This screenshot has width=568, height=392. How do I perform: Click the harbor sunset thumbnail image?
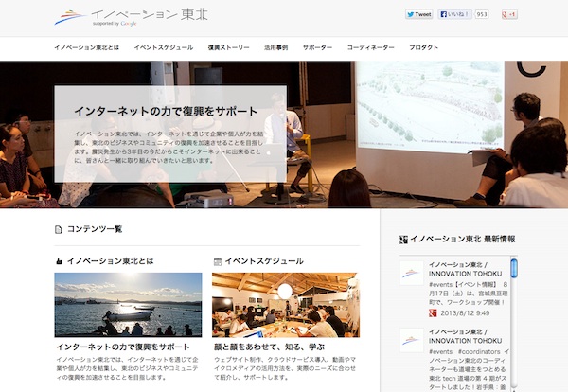click(x=128, y=304)
